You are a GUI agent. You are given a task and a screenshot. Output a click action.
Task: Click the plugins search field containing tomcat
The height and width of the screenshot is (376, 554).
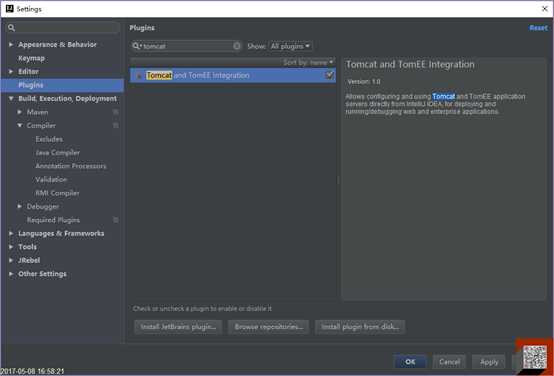[187, 46]
